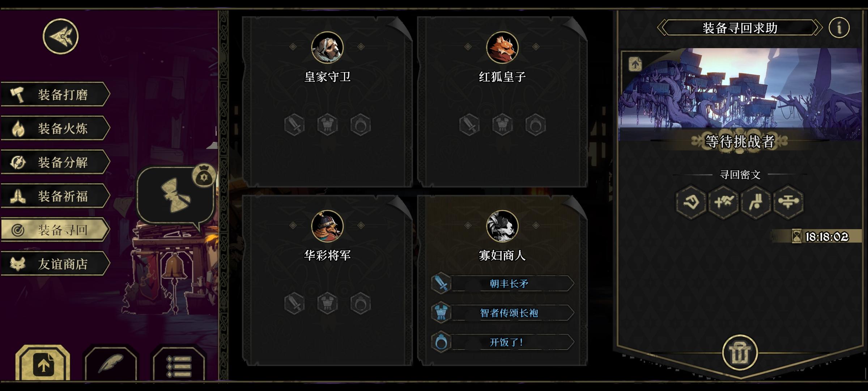Screen dimensions: 868x391
Task: Select the 开饭了！ ring entry
Action: coord(503,342)
